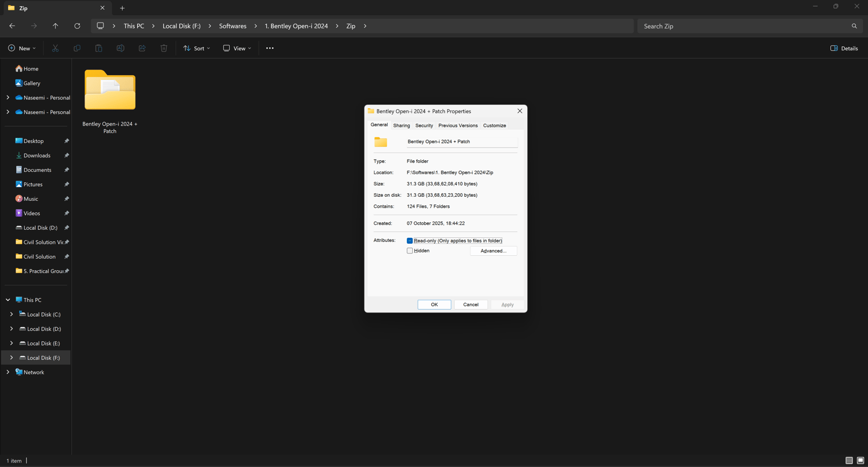This screenshot has width=868, height=467.
Task: Switch to the Security tab
Action: 424,126
